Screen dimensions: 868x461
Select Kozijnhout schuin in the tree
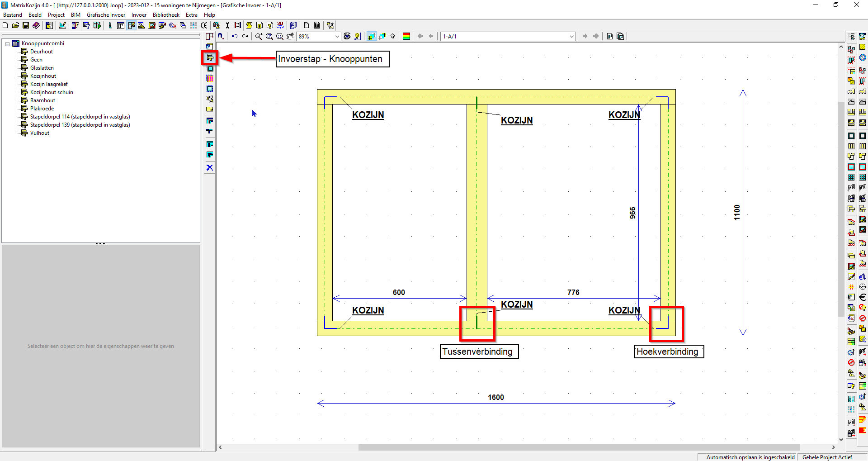point(52,92)
